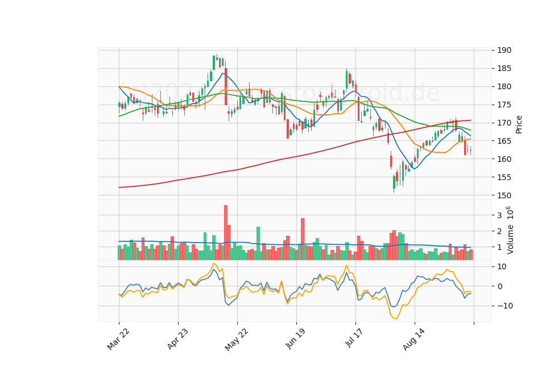
Task: Click the 'May 22' date label
Action: [237, 340]
